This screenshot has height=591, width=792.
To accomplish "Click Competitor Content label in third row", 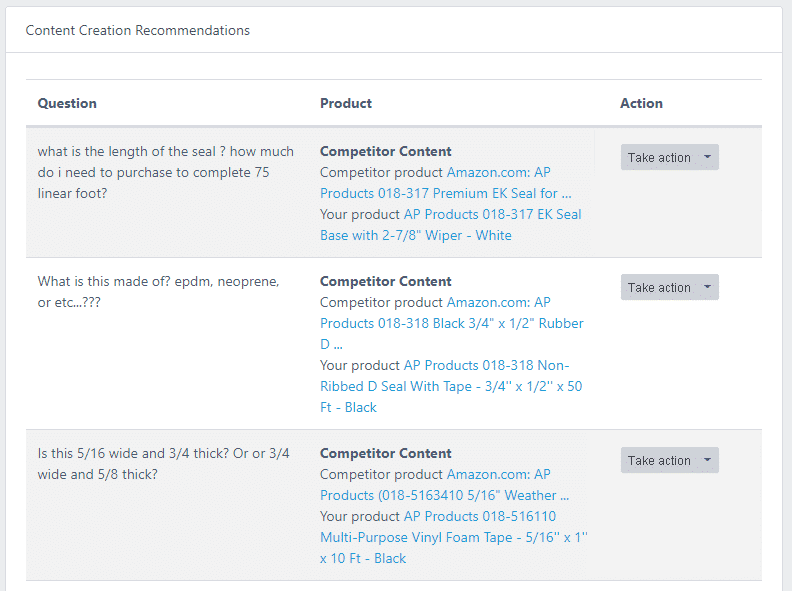I will (x=385, y=453).
